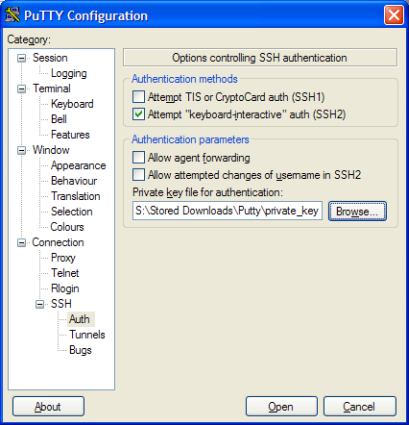Open Bell settings category
409x425 pixels.
pyautogui.click(x=59, y=119)
